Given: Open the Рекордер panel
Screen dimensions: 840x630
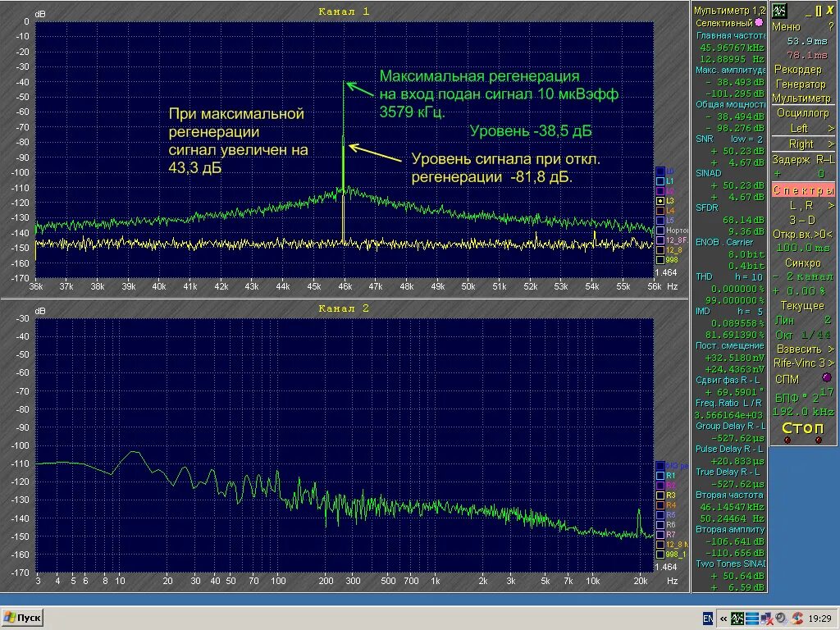Looking at the screenshot, I should 798,69.
